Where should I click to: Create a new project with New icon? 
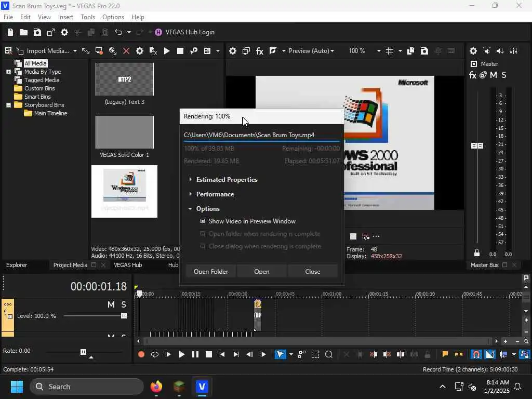[x=10, y=32]
